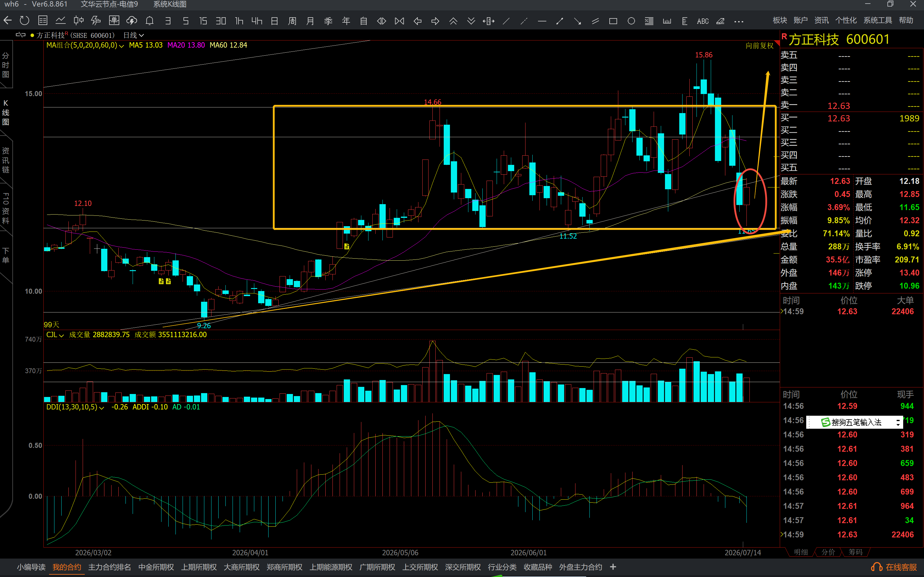Open the 板块 menu
Image resolution: width=924 pixels, height=577 pixels.
coord(780,20)
